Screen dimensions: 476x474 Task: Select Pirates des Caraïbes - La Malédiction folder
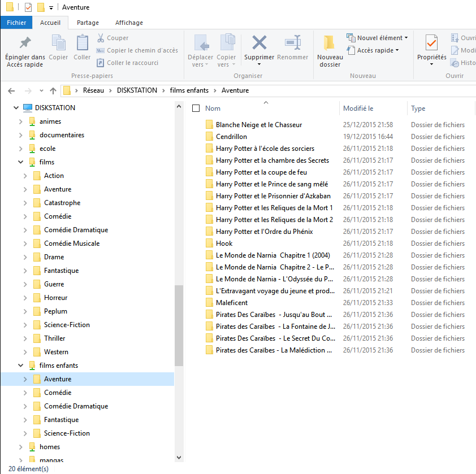pyautogui.click(x=274, y=350)
